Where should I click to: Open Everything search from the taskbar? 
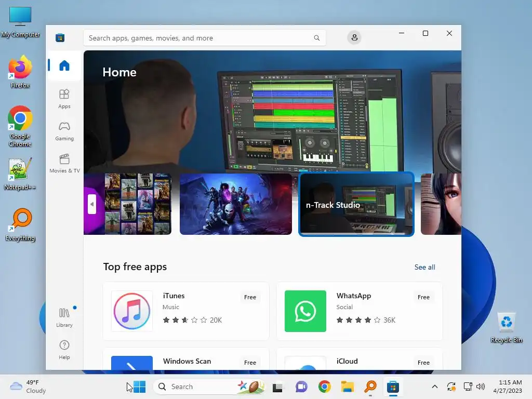370,387
